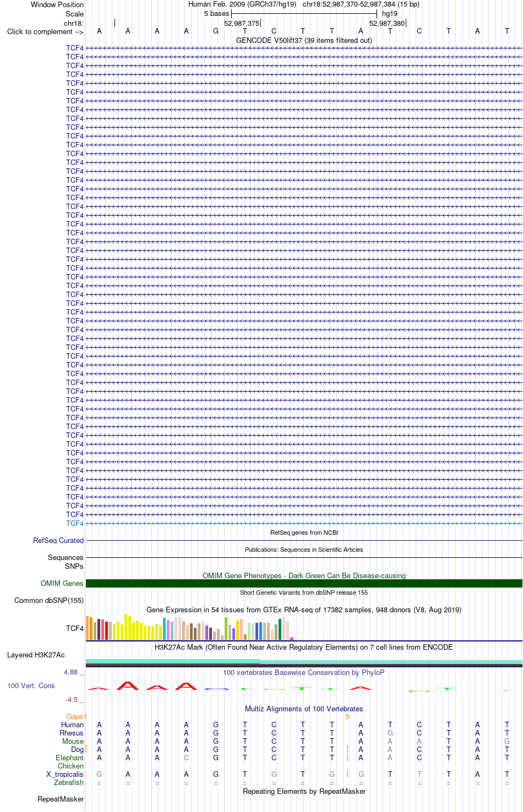The height and width of the screenshot is (812, 523).
Task: Click the 4.88 PhyloP upper scale value
Action: tap(74, 672)
